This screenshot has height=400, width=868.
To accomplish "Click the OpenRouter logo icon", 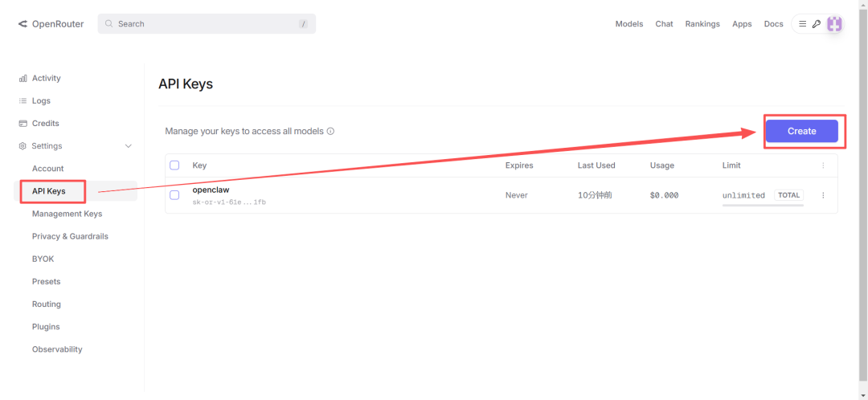I will [23, 24].
